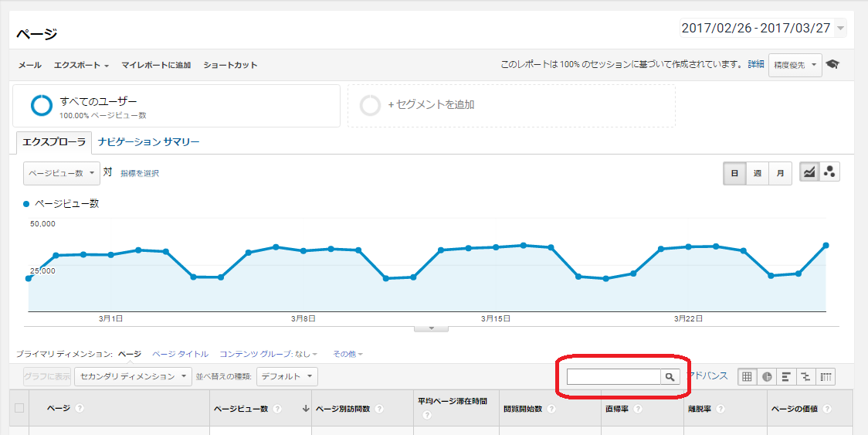Click the アドバンス advanced filter link

(709, 376)
